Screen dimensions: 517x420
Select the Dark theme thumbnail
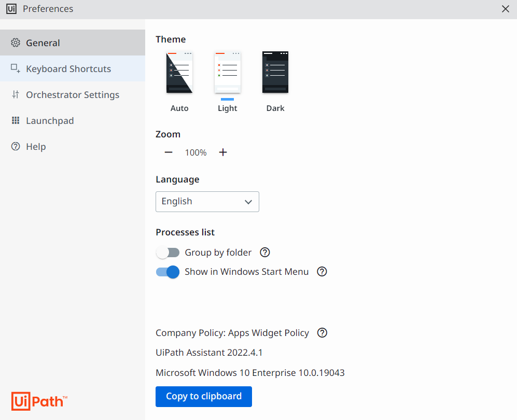tap(275, 72)
